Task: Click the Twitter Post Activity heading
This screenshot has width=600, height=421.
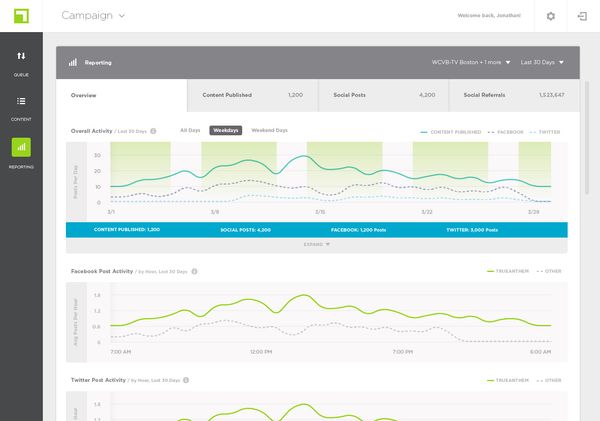Action: (98, 380)
